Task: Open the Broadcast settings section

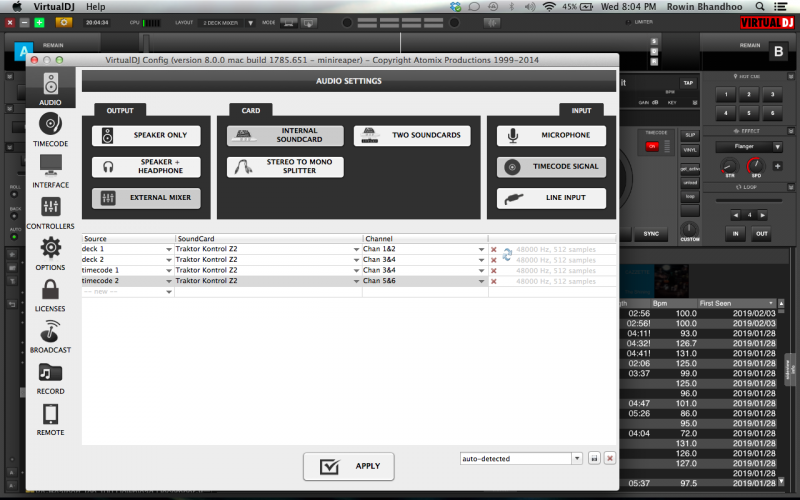Action: coord(50,336)
